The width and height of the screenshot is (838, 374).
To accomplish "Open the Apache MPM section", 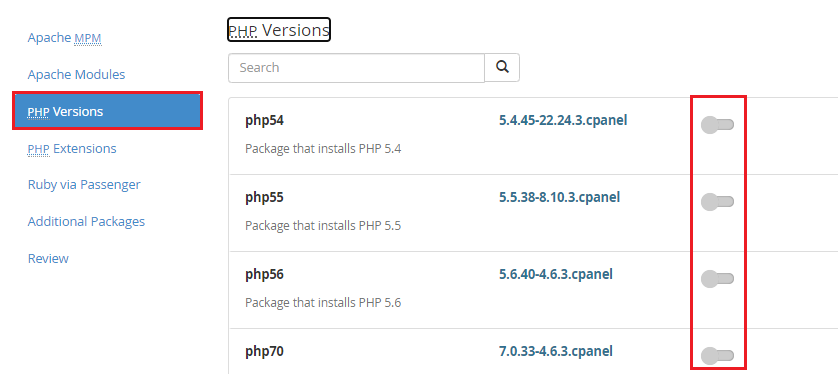I will [x=64, y=38].
